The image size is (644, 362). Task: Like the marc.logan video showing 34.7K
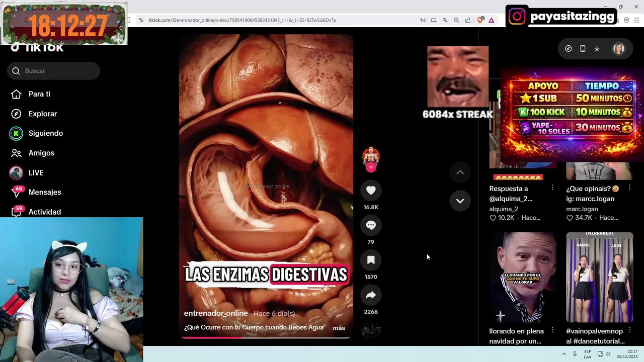point(570,218)
